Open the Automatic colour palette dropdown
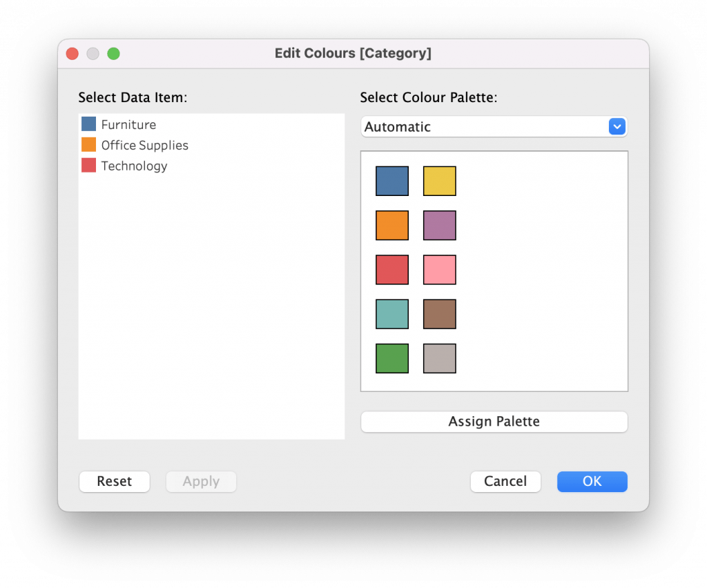The image size is (707, 588). pyautogui.click(x=494, y=127)
